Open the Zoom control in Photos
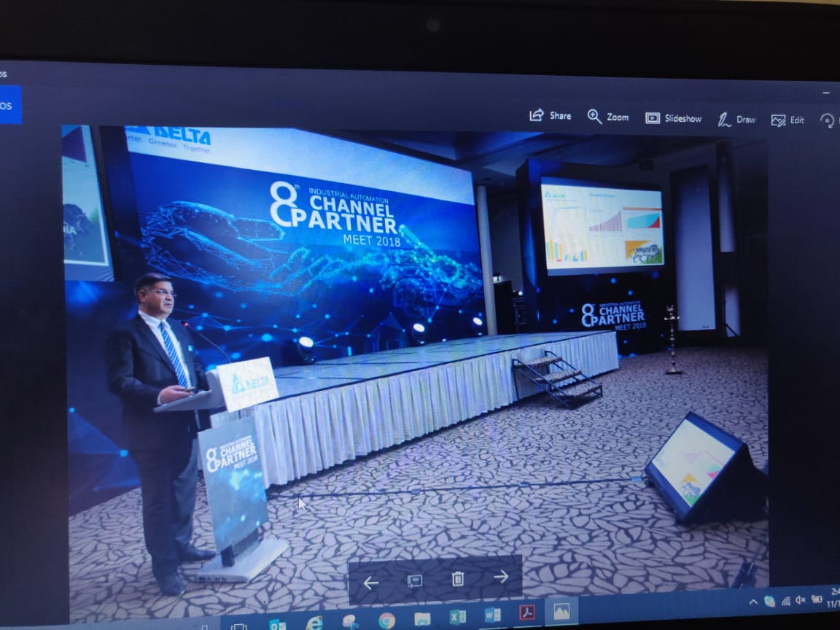 [x=608, y=117]
